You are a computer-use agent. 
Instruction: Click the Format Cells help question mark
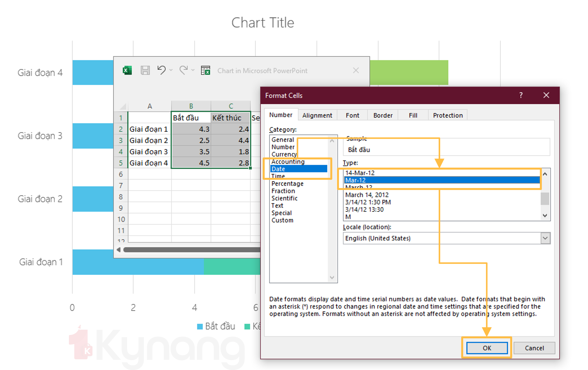[521, 95]
